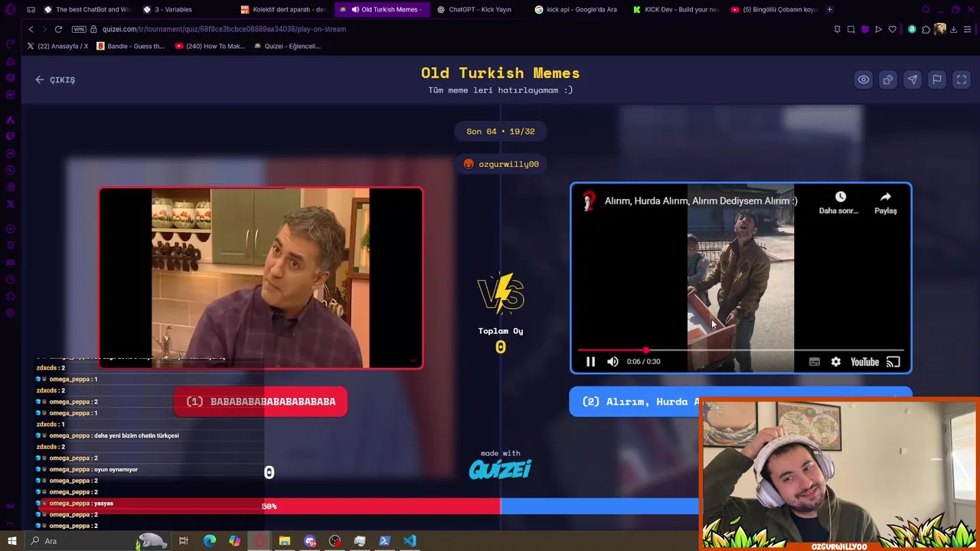Click the ozgurwilly00 user badge
Screen dimensions: 980x551
[x=501, y=164]
